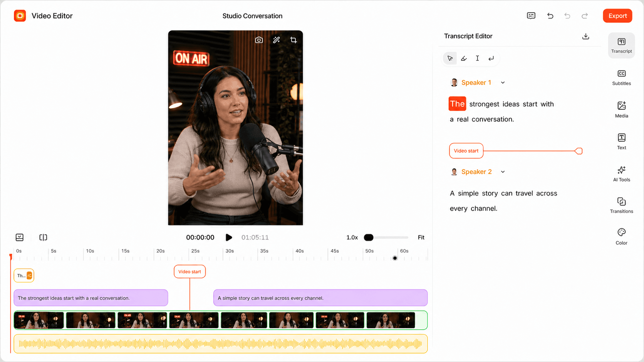Image resolution: width=644 pixels, height=362 pixels.
Task: Click the timeline panel collapse icon
Action: pos(20,237)
